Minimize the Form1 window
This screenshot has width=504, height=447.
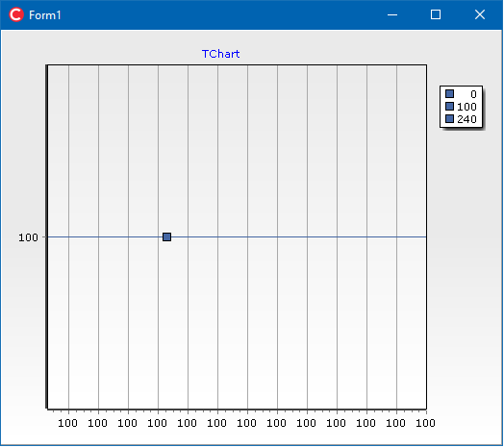click(x=392, y=14)
